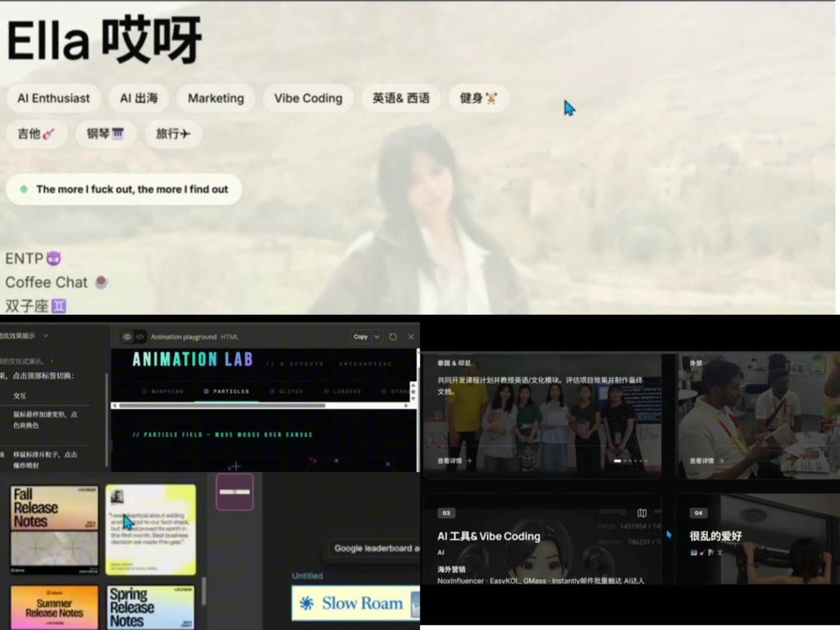Toggle the eye preview mode icon
The height and width of the screenshot is (630, 840).
click(x=127, y=337)
